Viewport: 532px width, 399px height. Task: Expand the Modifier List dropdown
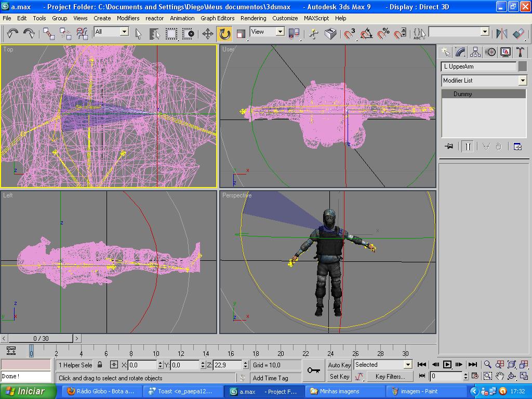(x=523, y=81)
